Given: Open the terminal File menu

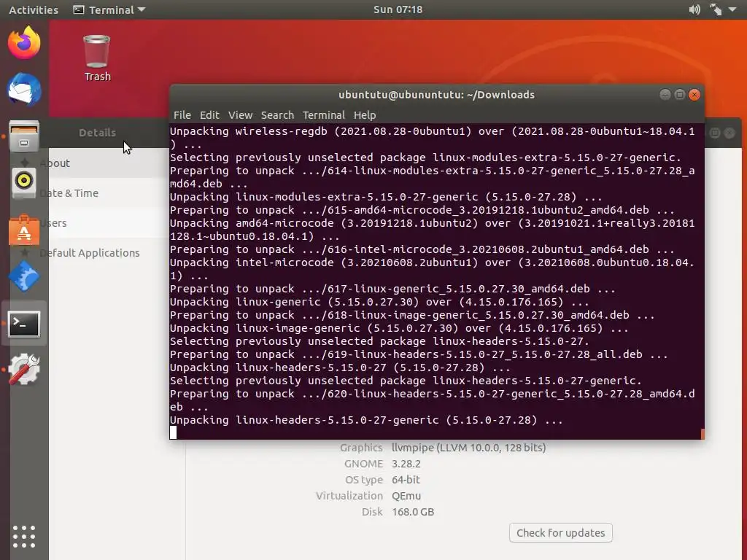Looking at the screenshot, I should [182, 115].
